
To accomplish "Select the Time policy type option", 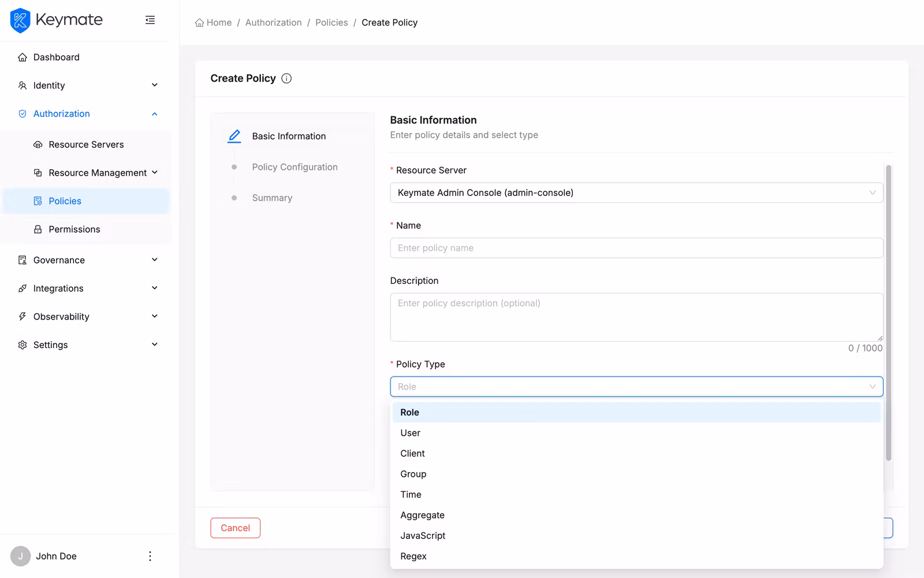I will click(x=411, y=494).
